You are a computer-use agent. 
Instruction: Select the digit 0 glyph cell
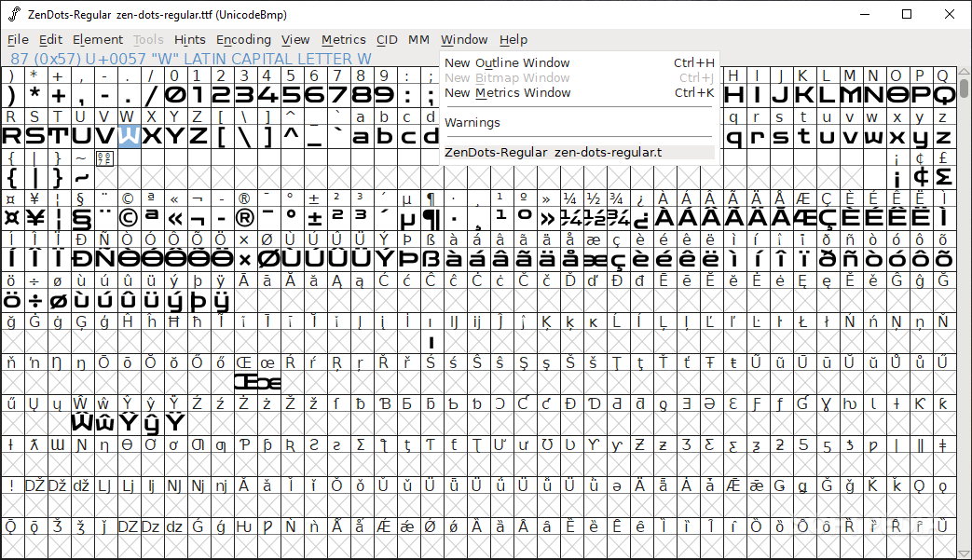(175, 95)
